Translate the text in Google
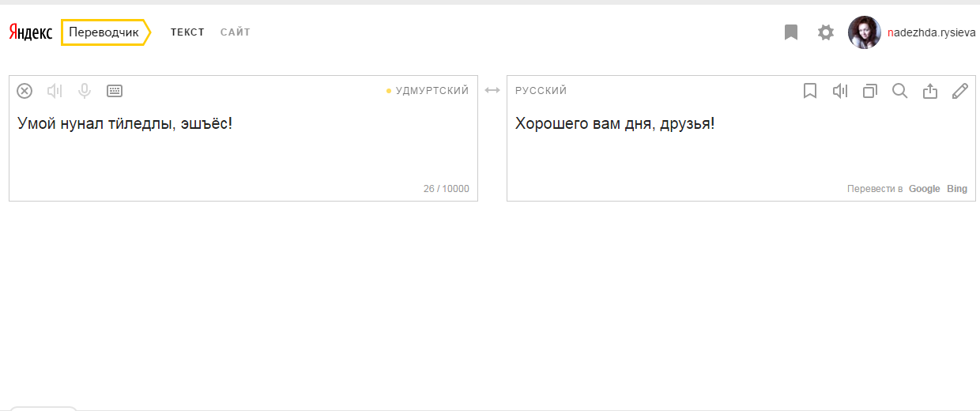The height and width of the screenshot is (411, 980). (924, 189)
